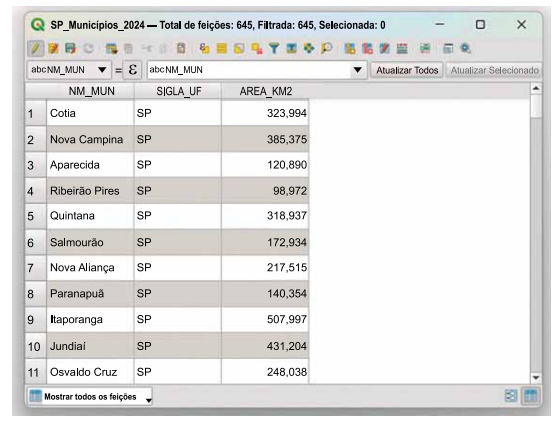Screen dimensions: 558x424
Task: Move selection to top of table
Action: pyautogui.click(x=291, y=48)
